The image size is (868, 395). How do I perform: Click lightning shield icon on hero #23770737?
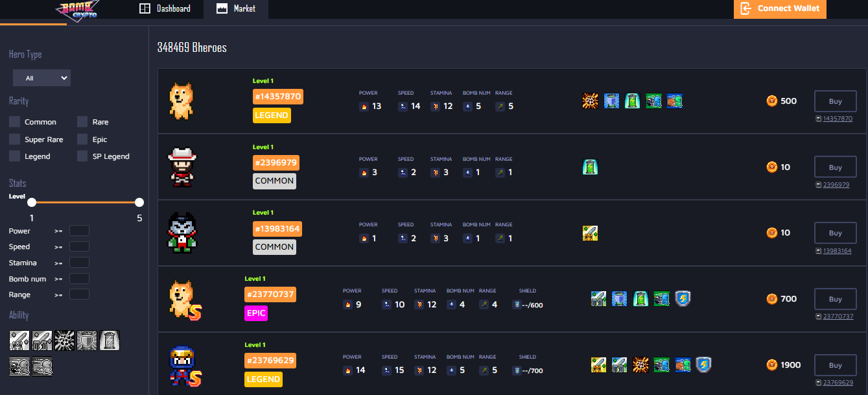click(x=683, y=299)
